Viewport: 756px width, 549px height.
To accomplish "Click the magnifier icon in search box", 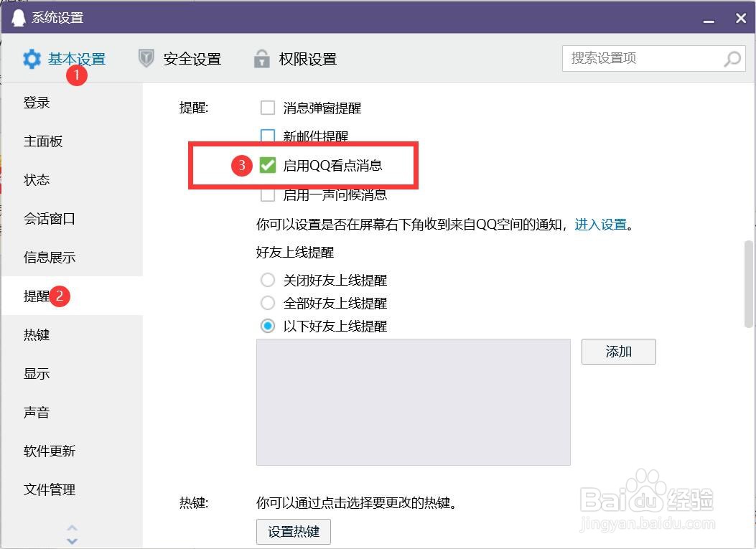I will pos(732,59).
